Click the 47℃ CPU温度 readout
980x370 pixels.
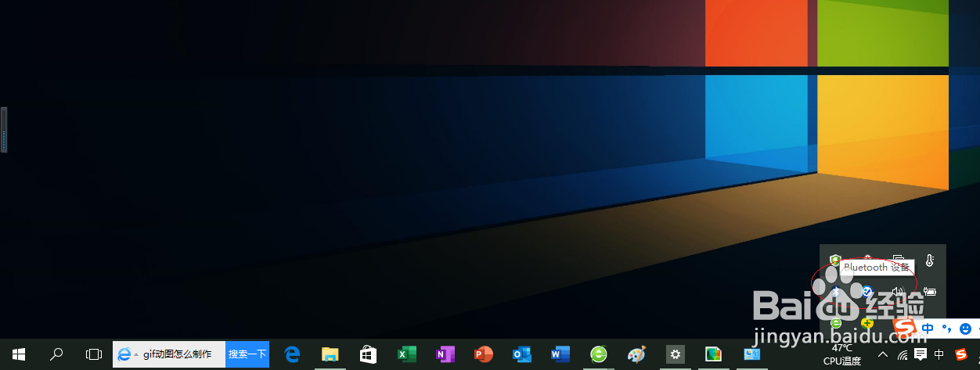842,354
